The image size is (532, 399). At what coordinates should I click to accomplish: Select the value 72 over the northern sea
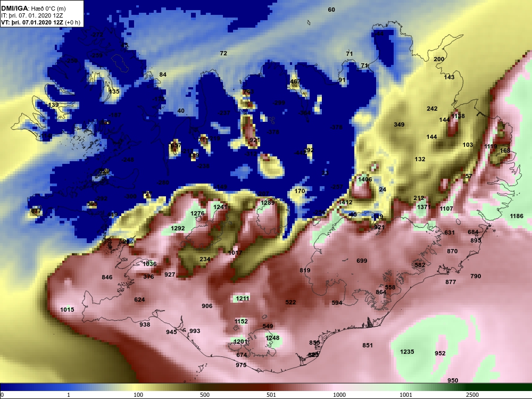click(223, 53)
